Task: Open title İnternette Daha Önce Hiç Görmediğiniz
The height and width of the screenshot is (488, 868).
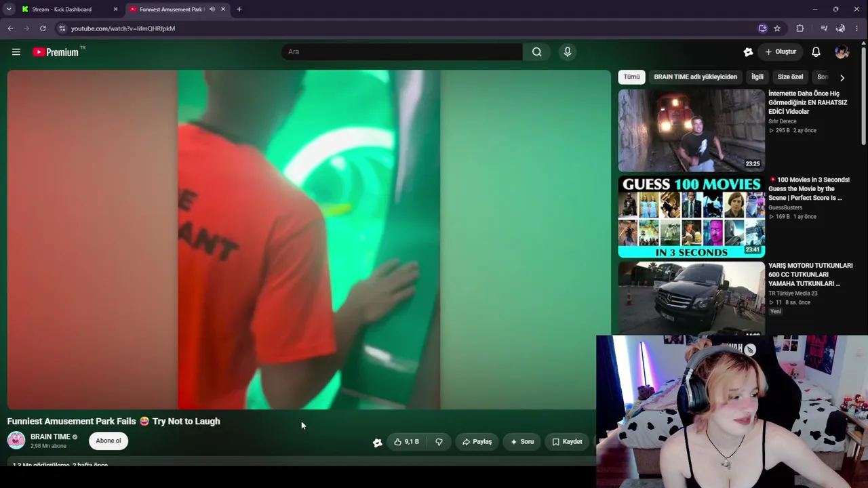Action: [808, 102]
